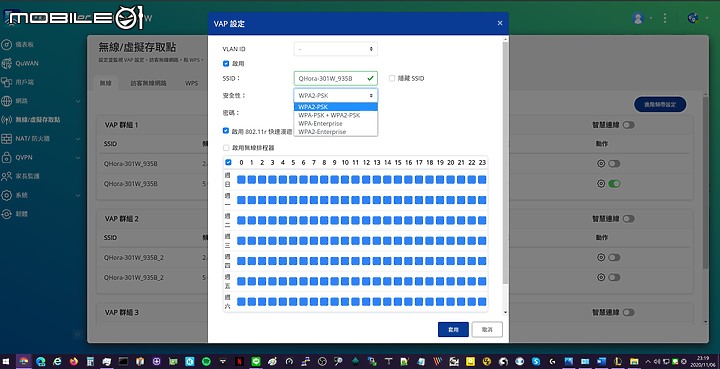The height and width of the screenshot is (369, 720).
Task: Click the SSID input field
Action: click(336, 78)
